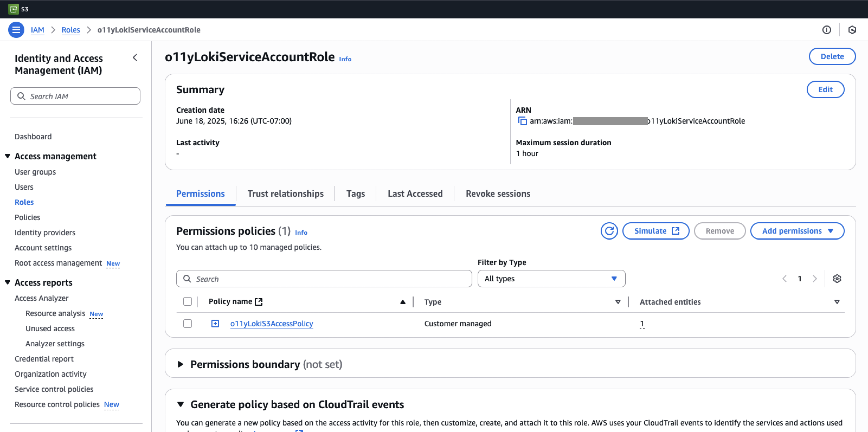Viewport: 868px width, 432px height.
Task: Collapse the Access reports sidebar group
Action: pos(7,282)
